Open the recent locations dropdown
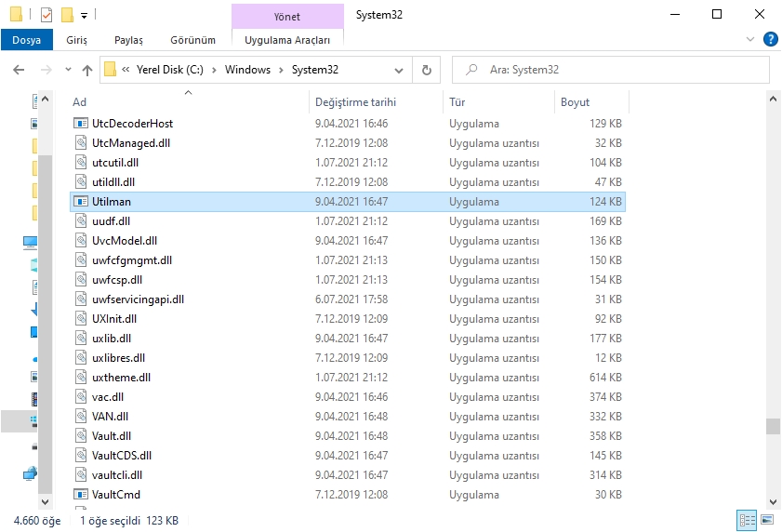The image size is (782, 532). [x=68, y=70]
